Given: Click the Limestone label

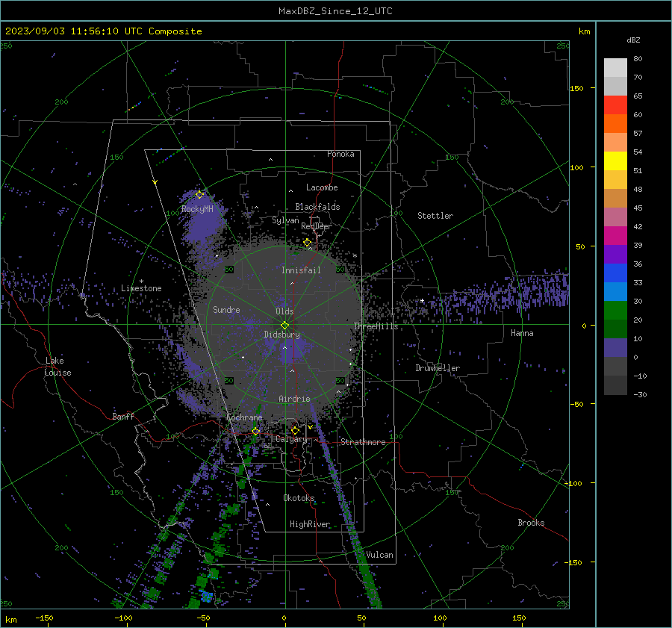Looking at the screenshot, I should click(x=141, y=288).
